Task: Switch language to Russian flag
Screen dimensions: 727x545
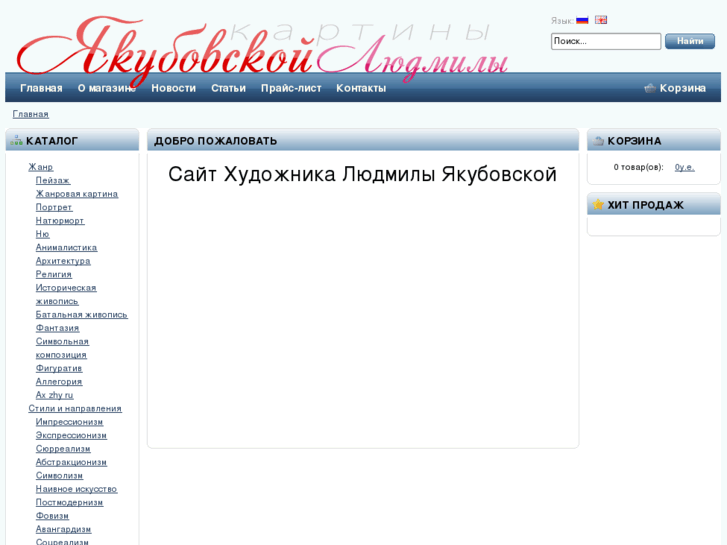Action: (x=582, y=20)
